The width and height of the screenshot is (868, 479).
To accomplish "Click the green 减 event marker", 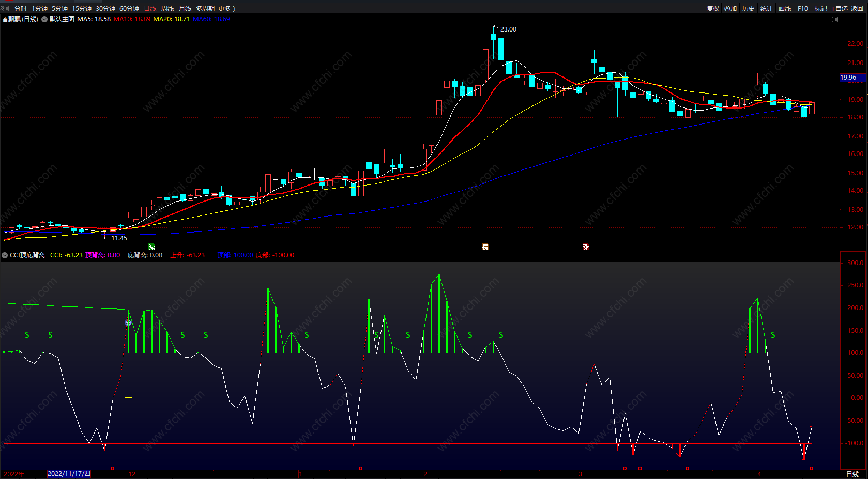I will [x=151, y=247].
